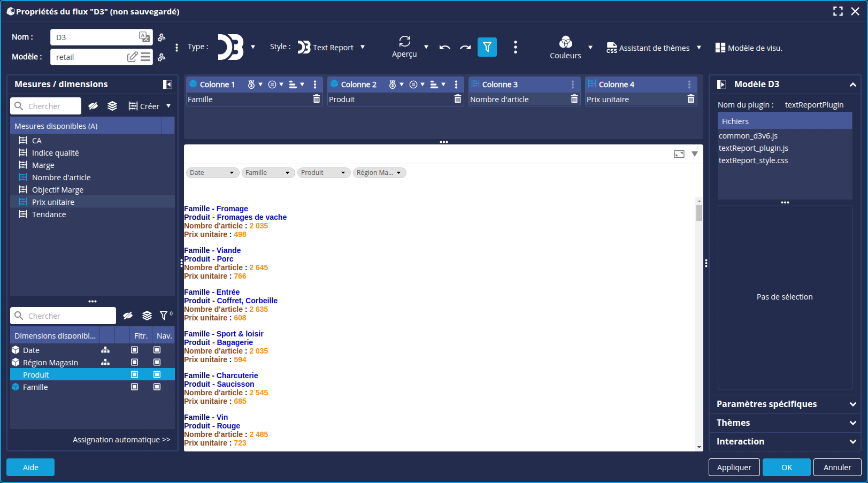Select textReport_plugin.js in Fichiers list

coord(753,148)
